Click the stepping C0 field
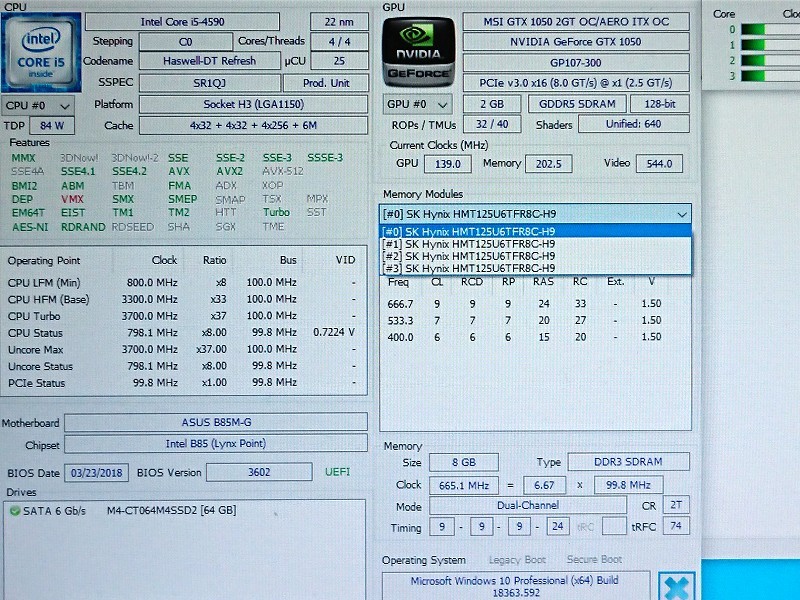The width and height of the screenshot is (800, 600). 186,42
